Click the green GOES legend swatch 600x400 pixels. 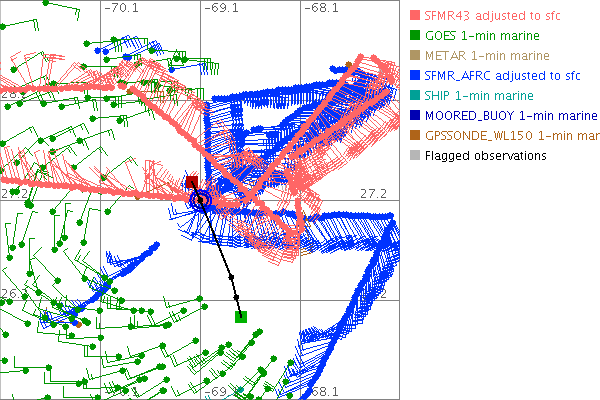pyautogui.click(x=414, y=35)
